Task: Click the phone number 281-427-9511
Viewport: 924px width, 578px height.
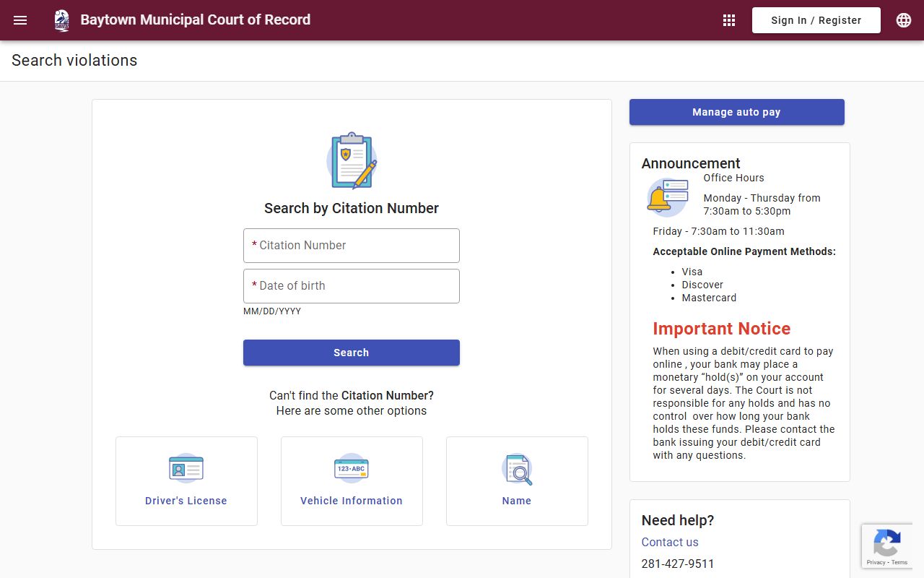Action: (678, 564)
